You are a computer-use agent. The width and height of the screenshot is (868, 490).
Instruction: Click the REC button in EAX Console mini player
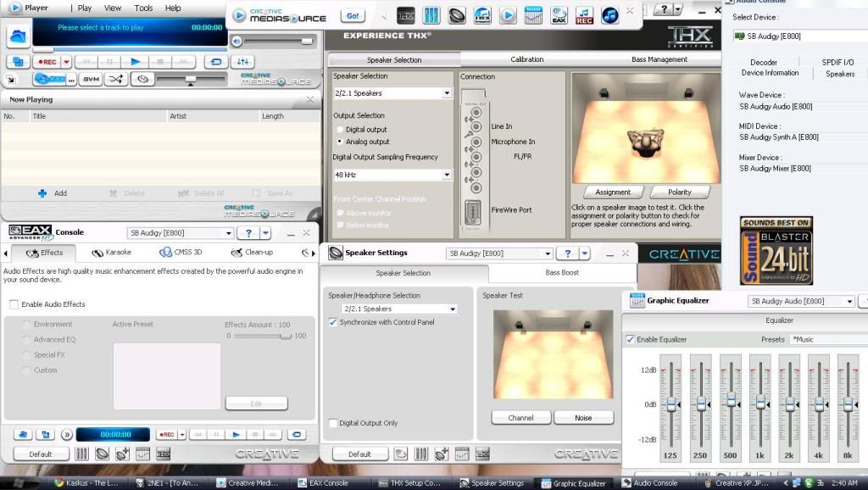(x=167, y=435)
